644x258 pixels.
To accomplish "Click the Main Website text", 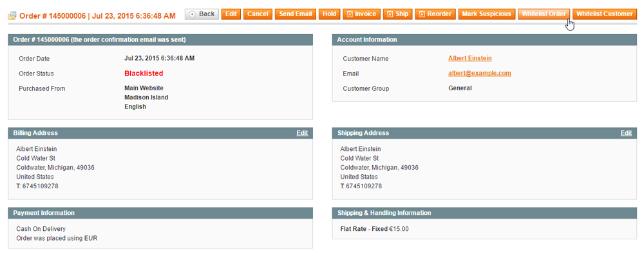I will (x=144, y=88).
